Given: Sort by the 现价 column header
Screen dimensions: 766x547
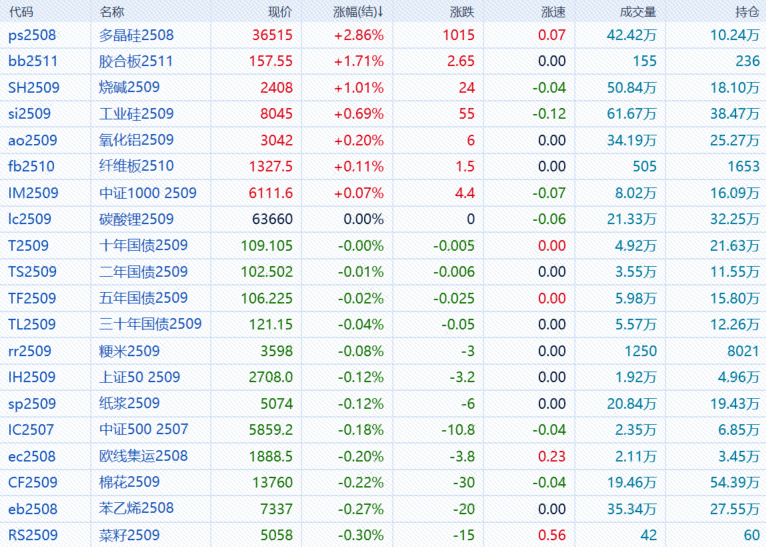Looking at the screenshot, I should pyautogui.click(x=280, y=12).
